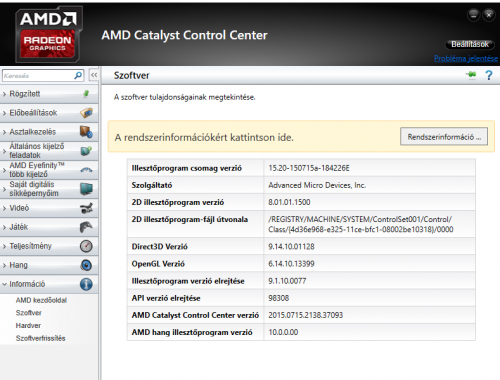Click the Videó camera icon

tap(86, 208)
